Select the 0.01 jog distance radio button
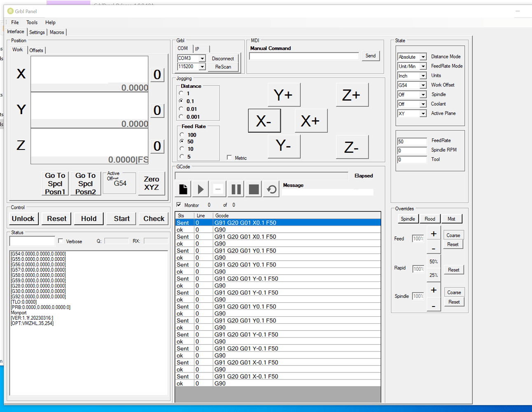The image size is (532, 412). 182,109
